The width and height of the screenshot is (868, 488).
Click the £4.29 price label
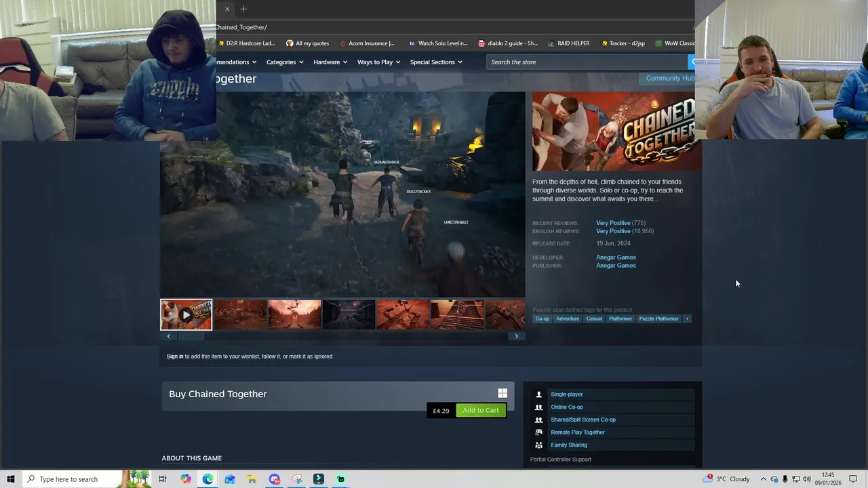pos(441,411)
